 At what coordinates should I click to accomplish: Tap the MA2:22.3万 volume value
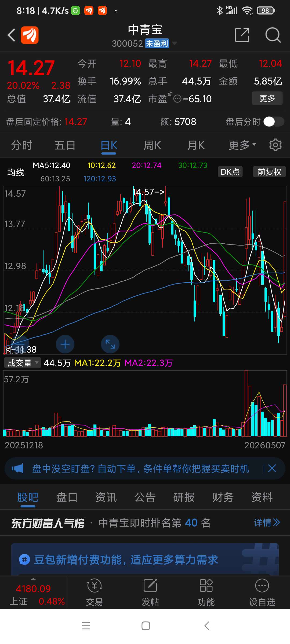(x=148, y=363)
